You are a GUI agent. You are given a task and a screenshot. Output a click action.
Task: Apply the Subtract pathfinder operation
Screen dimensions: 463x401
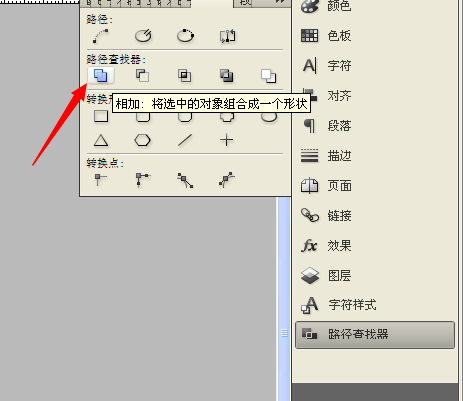point(143,75)
